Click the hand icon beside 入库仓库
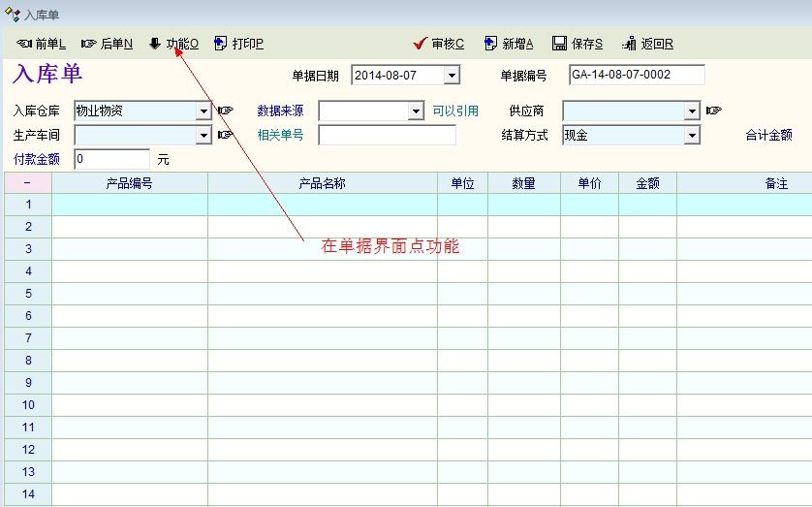Image resolution: width=812 pixels, height=507 pixels. click(226, 111)
